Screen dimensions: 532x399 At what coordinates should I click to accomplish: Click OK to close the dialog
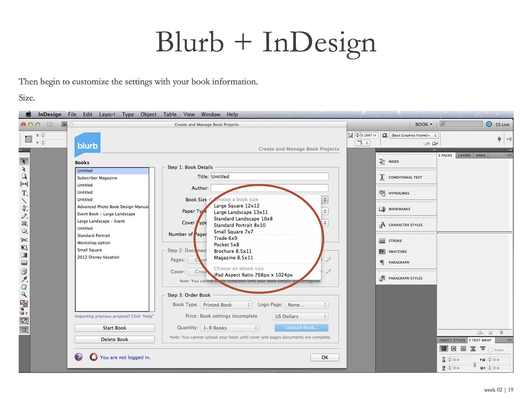[x=325, y=357]
